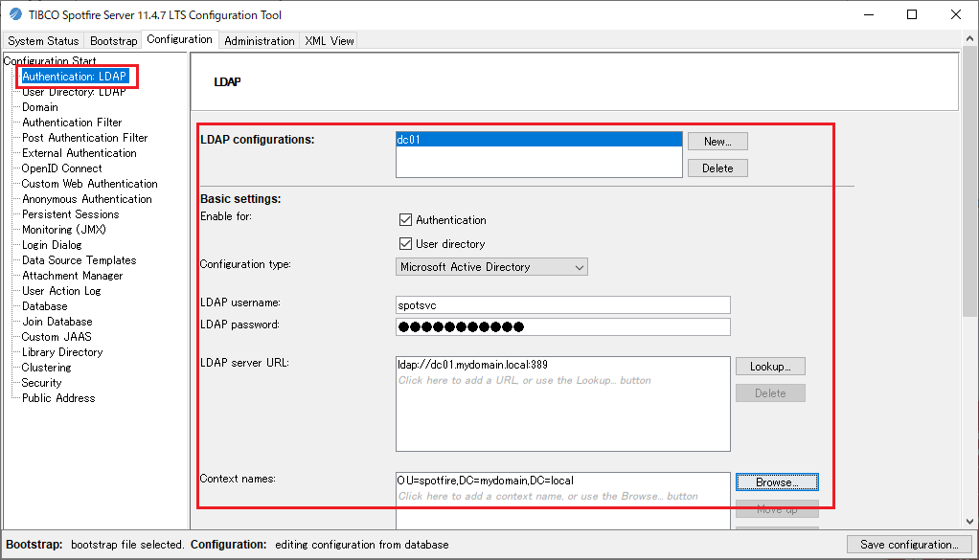Open Database settings in tree
Viewport: 979px width, 560px height.
pyautogui.click(x=44, y=306)
